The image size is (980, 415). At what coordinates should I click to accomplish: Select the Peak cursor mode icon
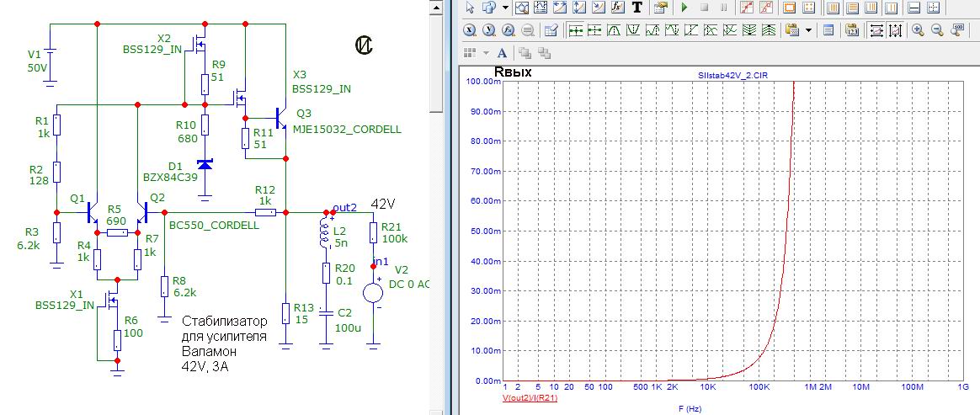pyautogui.click(x=615, y=30)
